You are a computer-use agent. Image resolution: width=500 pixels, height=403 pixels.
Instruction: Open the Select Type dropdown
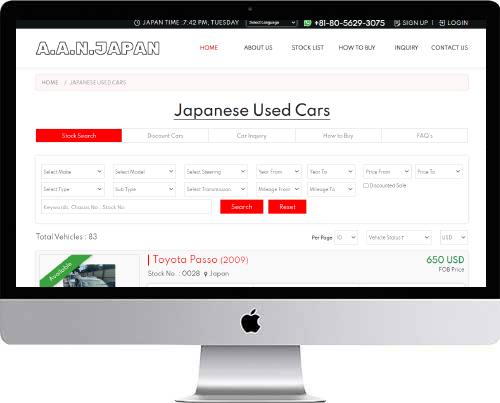click(x=73, y=189)
